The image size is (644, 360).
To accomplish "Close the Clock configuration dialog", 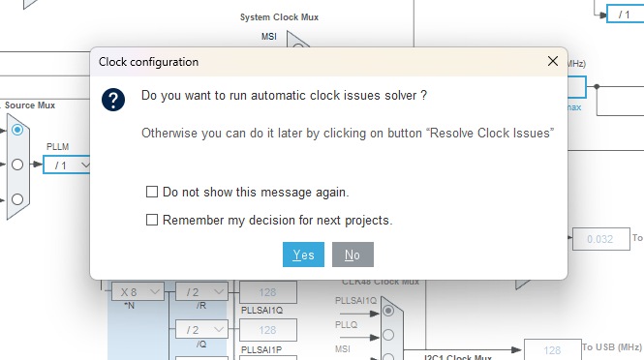I will pyautogui.click(x=552, y=61).
